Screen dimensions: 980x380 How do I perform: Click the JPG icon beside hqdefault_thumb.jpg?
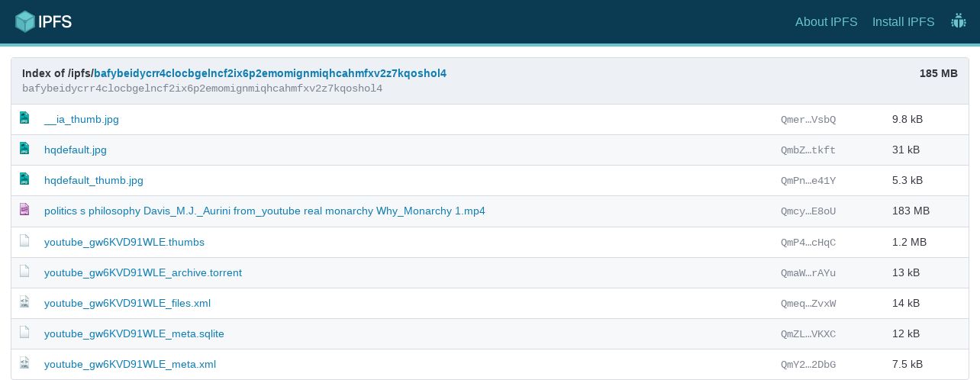(x=24, y=179)
